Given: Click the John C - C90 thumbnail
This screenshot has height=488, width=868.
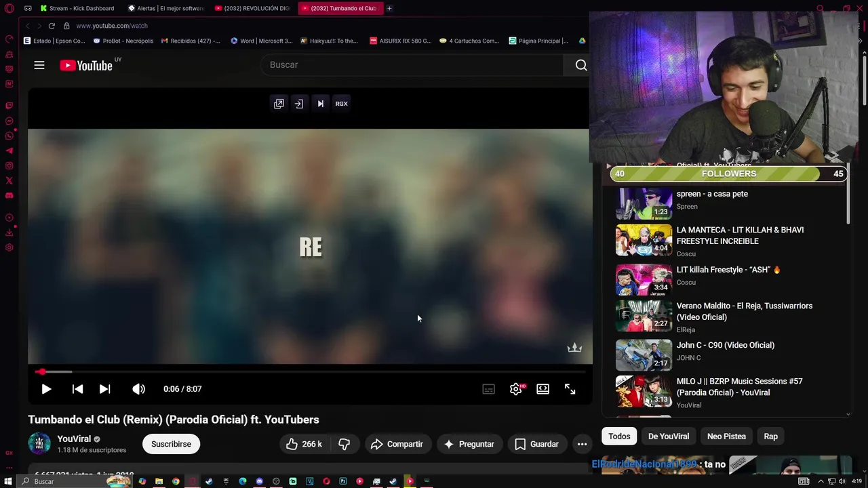Looking at the screenshot, I should coord(644,354).
